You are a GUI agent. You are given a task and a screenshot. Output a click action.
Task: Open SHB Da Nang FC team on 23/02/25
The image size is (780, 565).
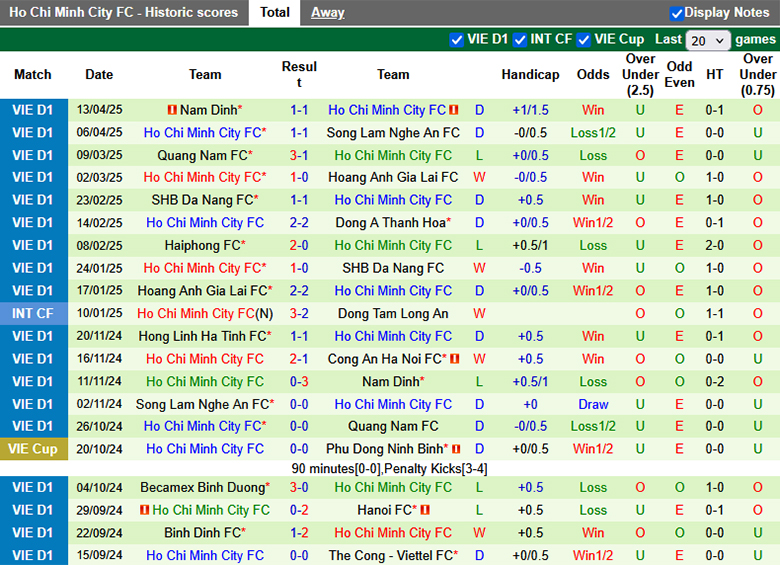point(202,200)
